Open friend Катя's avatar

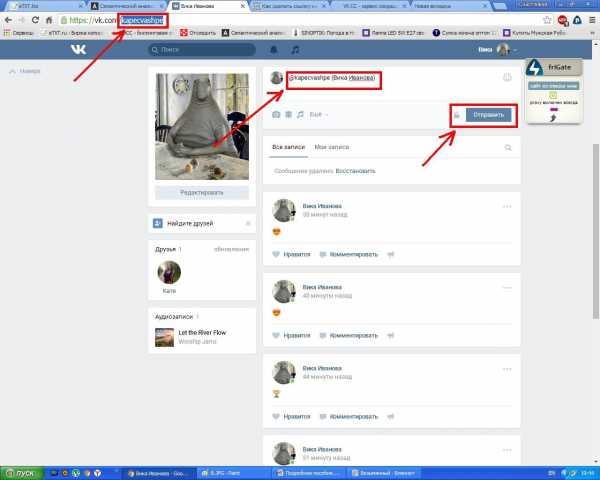[169, 272]
